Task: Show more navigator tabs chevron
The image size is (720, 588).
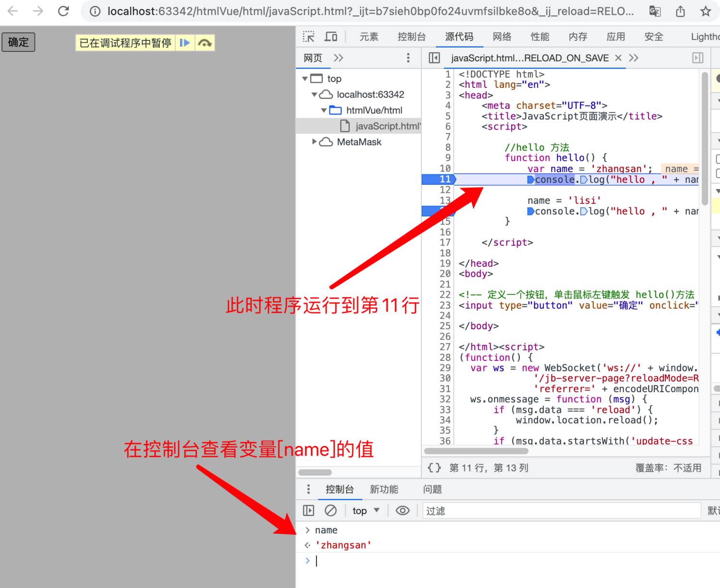Action: tap(338, 58)
